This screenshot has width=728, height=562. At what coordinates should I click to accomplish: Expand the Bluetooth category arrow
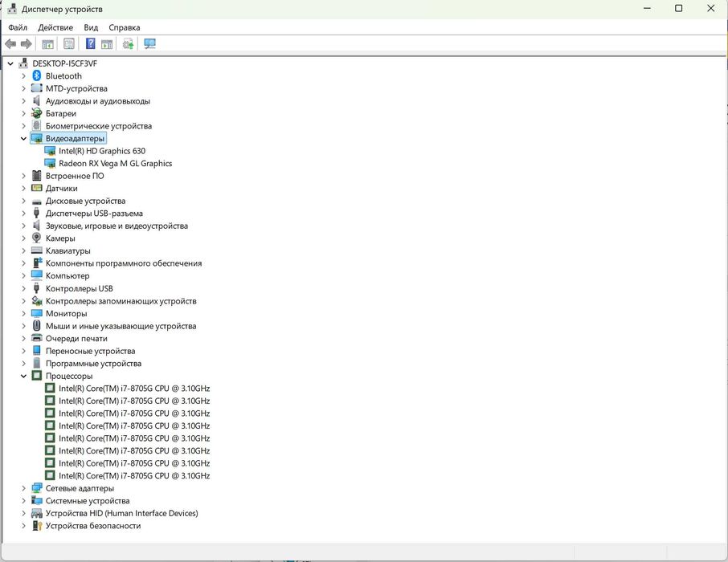(23, 76)
